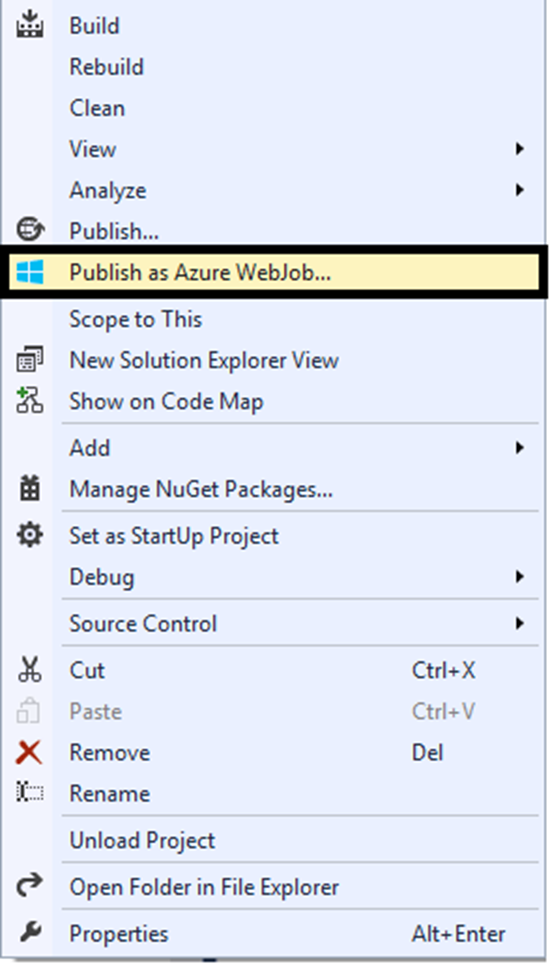Click the Windows logo beside Azure WebJob
This screenshot has width=550, height=964.
(29, 272)
